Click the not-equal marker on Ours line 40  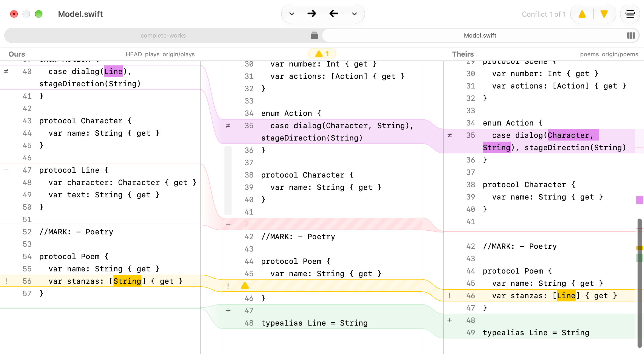(x=6, y=71)
